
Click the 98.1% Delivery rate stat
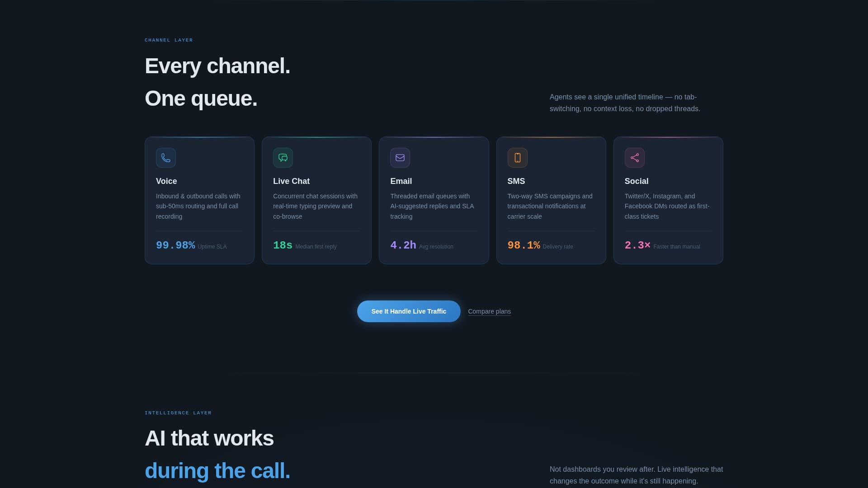pyautogui.click(x=540, y=245)
